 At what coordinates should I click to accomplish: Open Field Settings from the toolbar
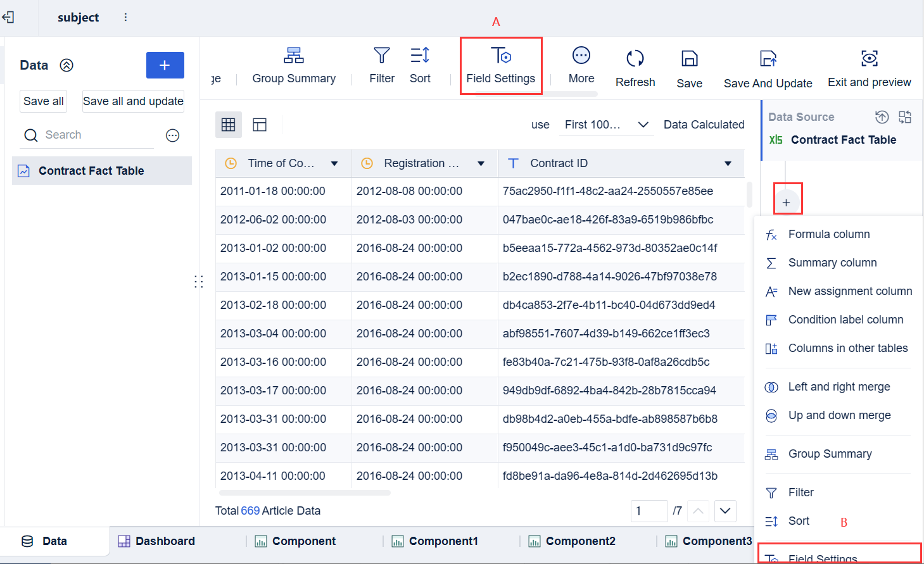[501, 65]
